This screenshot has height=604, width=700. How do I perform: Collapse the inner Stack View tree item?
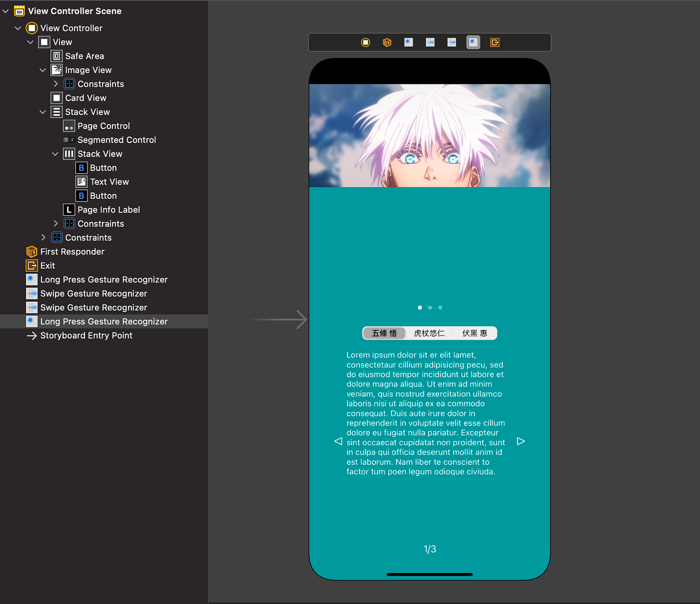pyautogui.click(x=55, y=153)
